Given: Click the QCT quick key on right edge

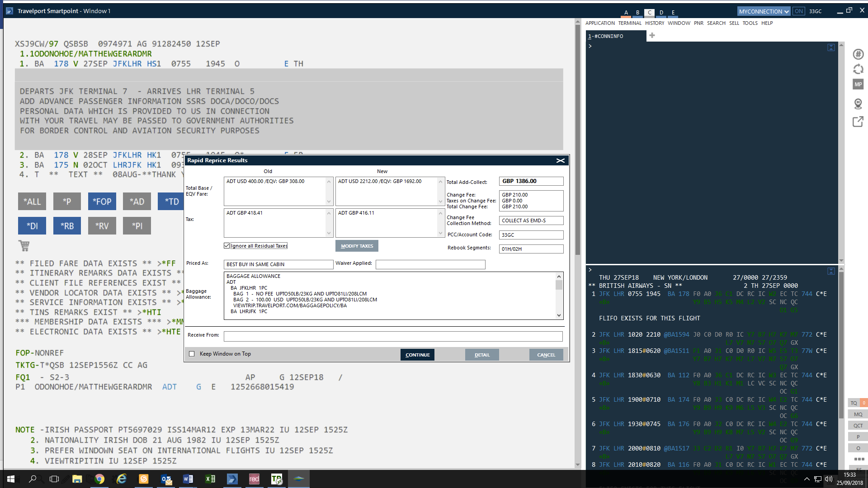Looking at the screenshot, I should pos(858,426).
